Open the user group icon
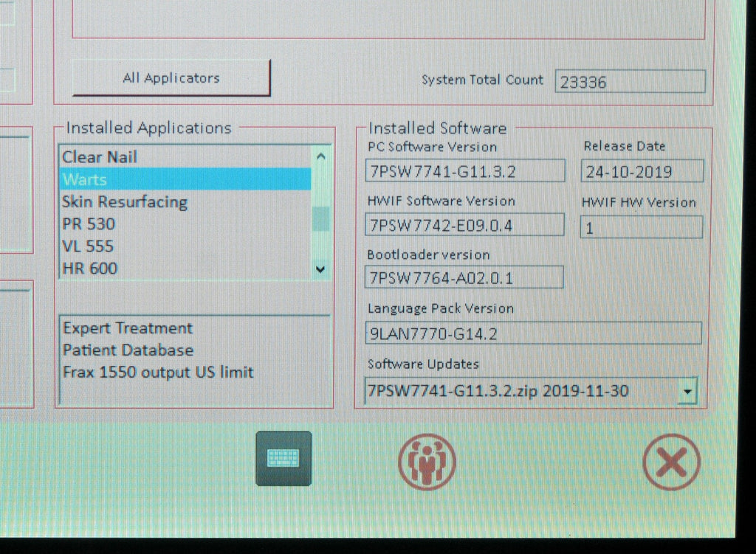Screen dimensions: 756x554 427,462
